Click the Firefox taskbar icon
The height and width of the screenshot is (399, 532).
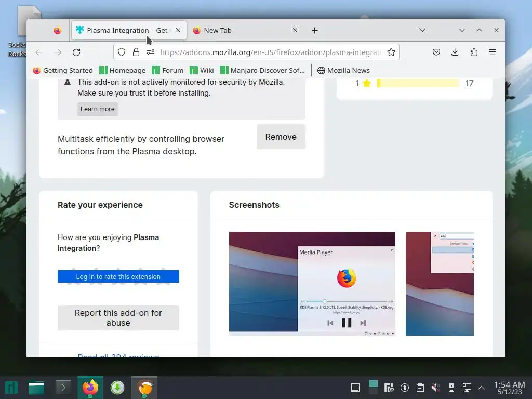coord(90,388)
